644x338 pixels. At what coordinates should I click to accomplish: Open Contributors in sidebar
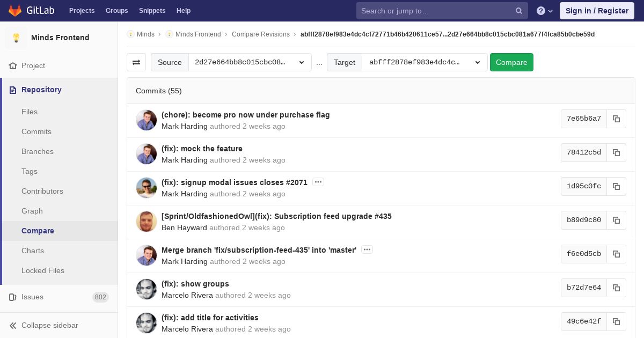(x=42, y=191)
